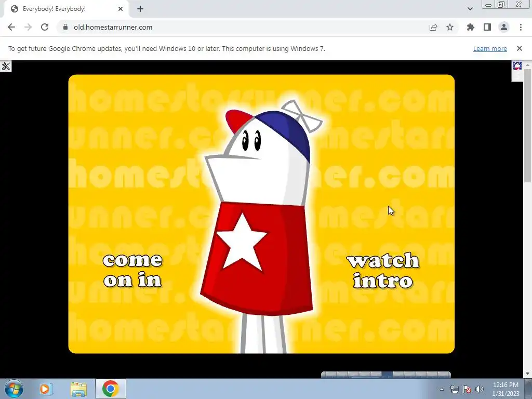Restore down the Chrome window
This screenshot has width=532, height=399.
(x=501, y=5)
